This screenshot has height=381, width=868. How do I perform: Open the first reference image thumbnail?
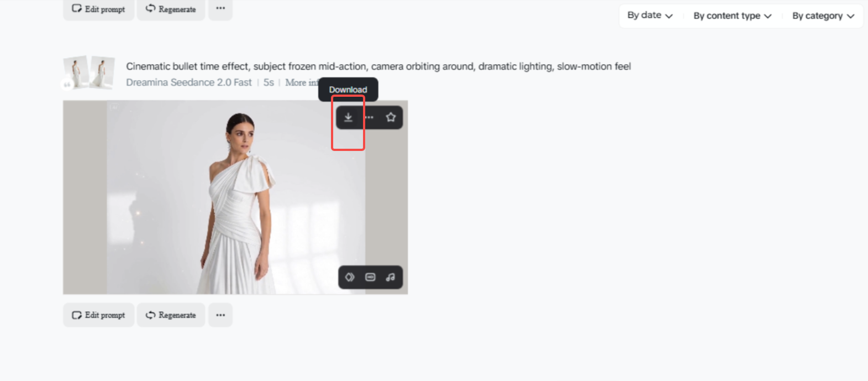[76, 72]
